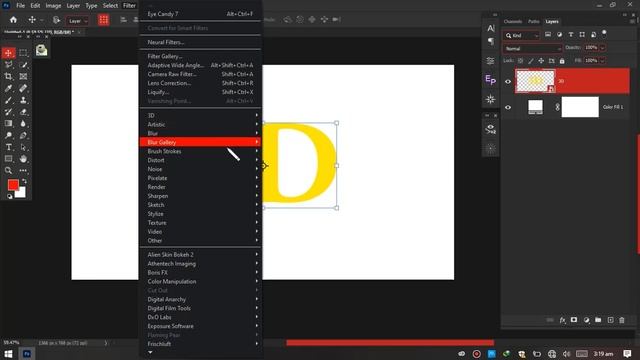Select the Gradient tool
Viewport: 640px width, 360px height.
click(x=9, y=123)
